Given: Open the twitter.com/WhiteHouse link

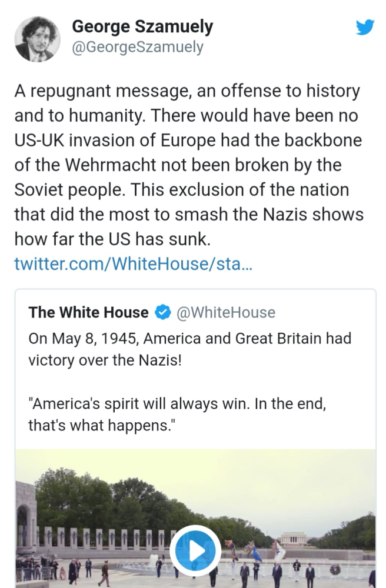Looking at the screenshot, I should tap(134, 263).
